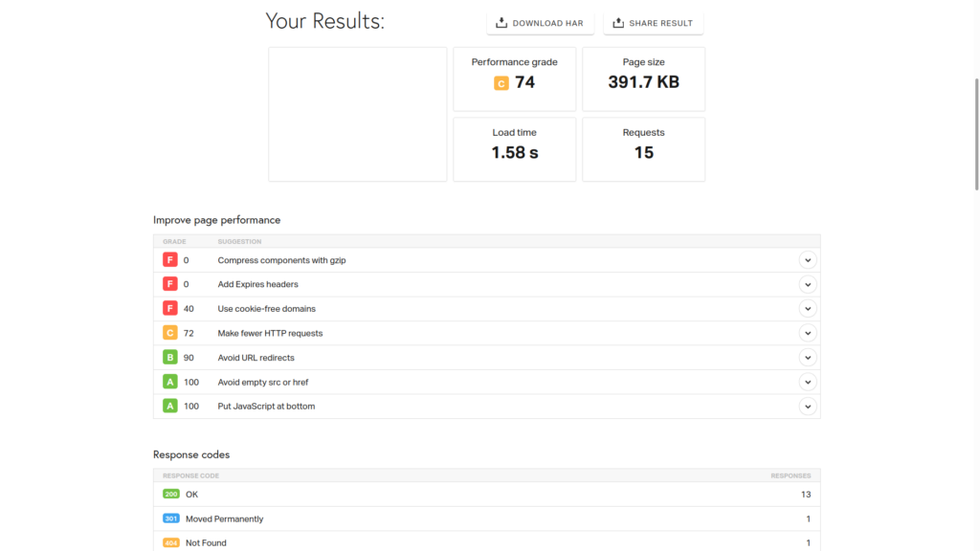
Task: Click the F grade badge for gzip compression
Action: pos(170,260)
